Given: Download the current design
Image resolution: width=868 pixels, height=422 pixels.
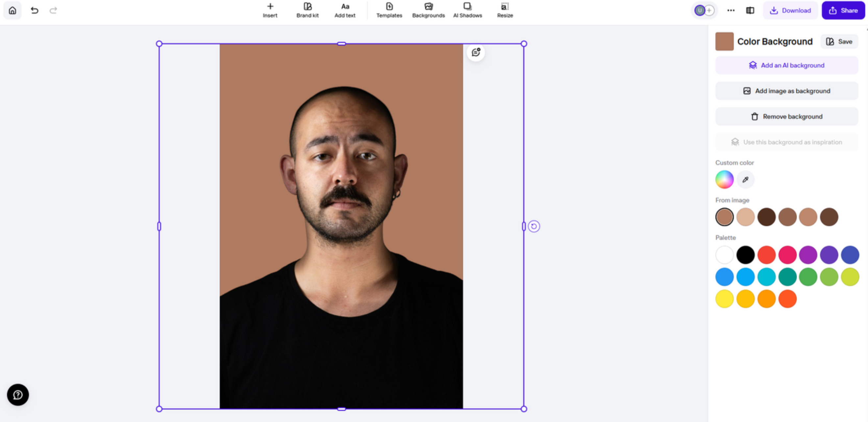Looking at the screenshot, I should coord(790,11).
